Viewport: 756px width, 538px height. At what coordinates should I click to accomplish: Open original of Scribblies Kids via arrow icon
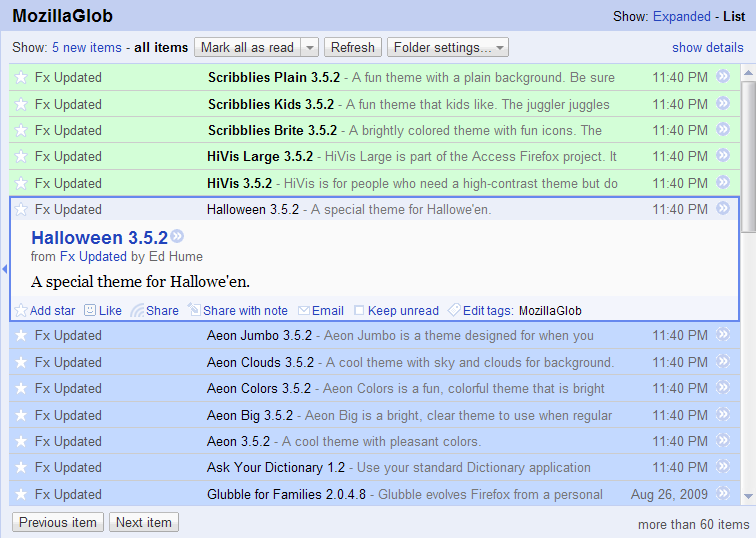(723, 103)
